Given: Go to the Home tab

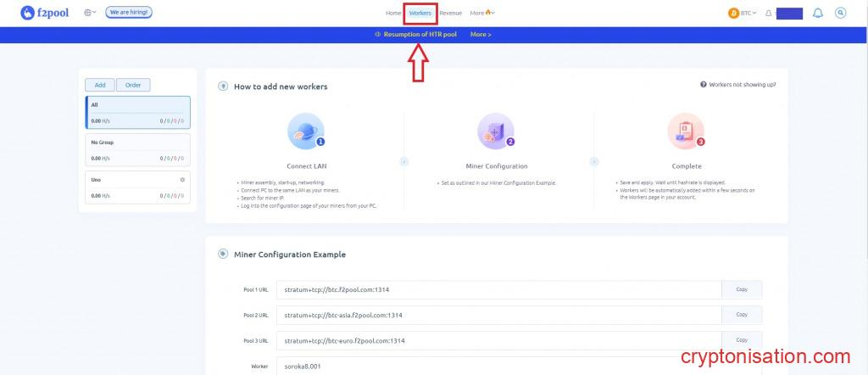Looking at the screenshot, I should coord(393,13).
